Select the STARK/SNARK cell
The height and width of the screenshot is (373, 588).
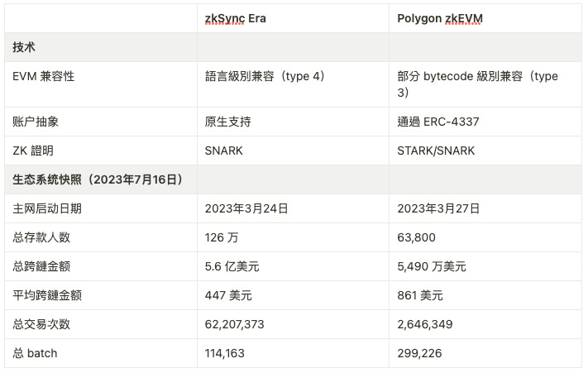tap(485, 151)
